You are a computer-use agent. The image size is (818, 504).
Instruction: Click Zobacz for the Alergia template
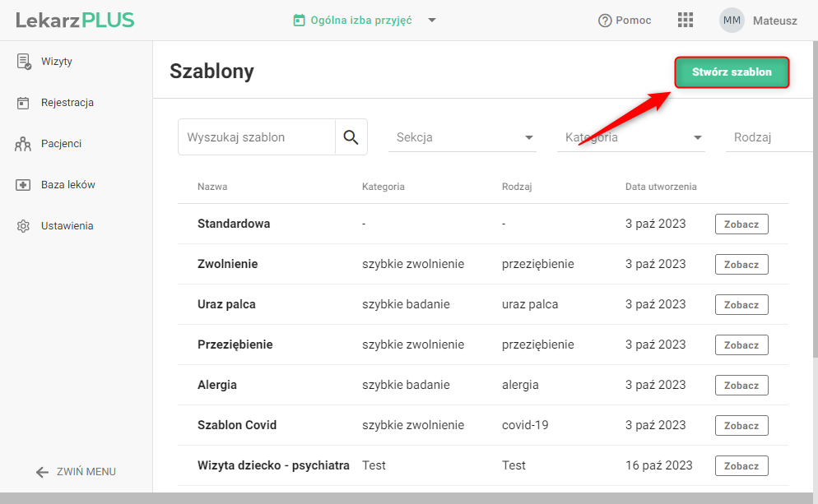coord(741,385)
